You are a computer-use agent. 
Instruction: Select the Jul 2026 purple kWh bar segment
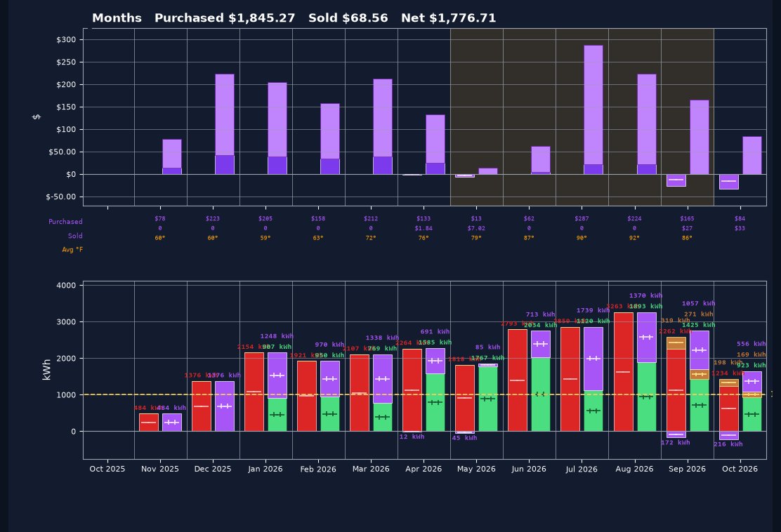tap(593, 359)
